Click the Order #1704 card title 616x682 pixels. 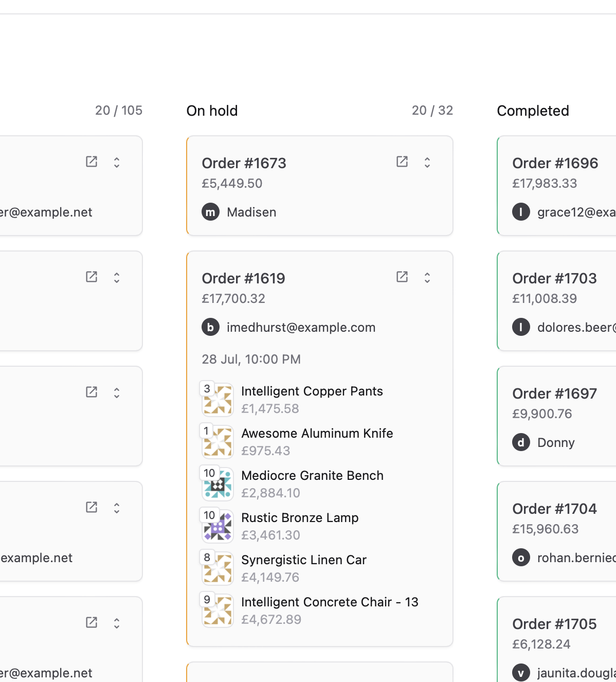[554, 509]
